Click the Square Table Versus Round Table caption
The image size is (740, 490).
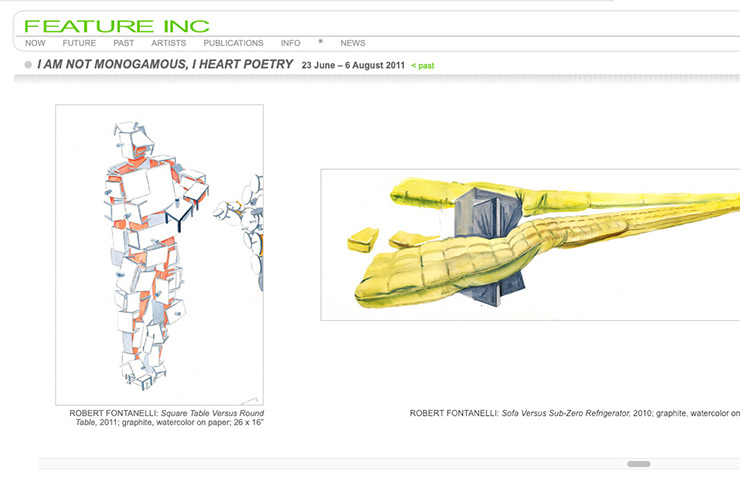(x=167, y=418)
